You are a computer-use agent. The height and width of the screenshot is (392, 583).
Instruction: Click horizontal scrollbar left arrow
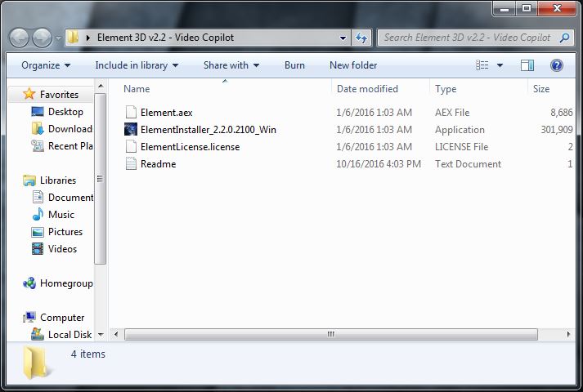tap(116, 335)
